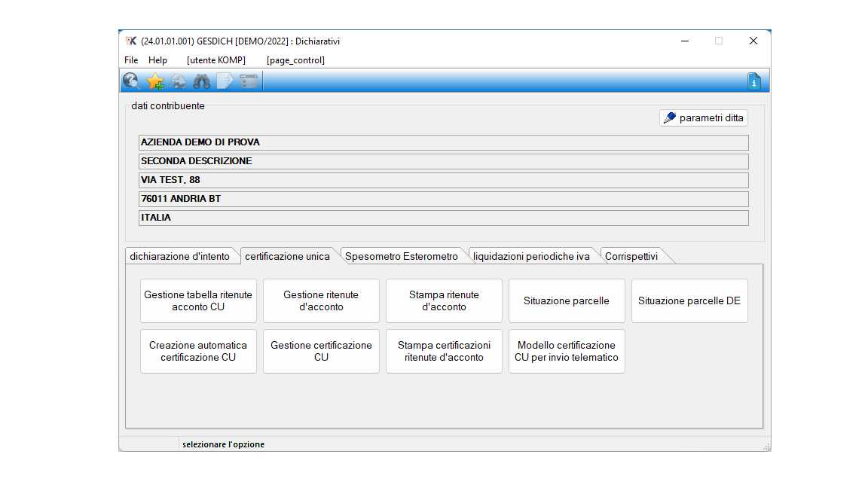This screenshot has height=488, width=868.
Task: Click the Situazione parcelle button
Action: point(567,301)
